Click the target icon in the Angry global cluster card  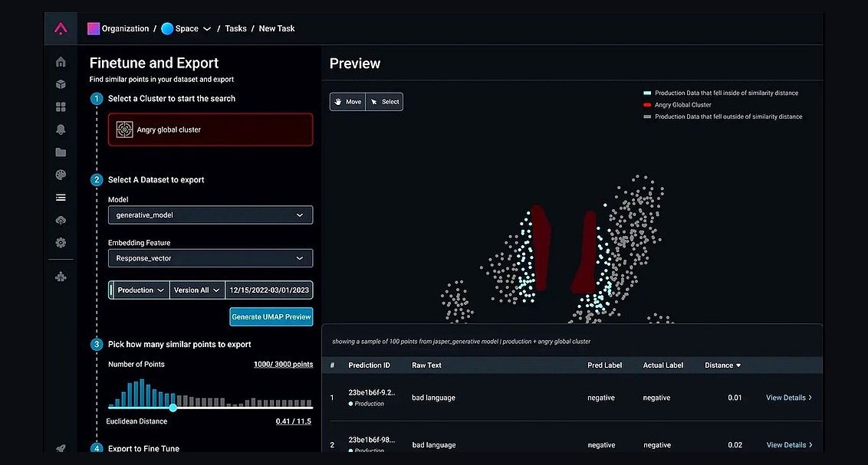coord(124,129)
